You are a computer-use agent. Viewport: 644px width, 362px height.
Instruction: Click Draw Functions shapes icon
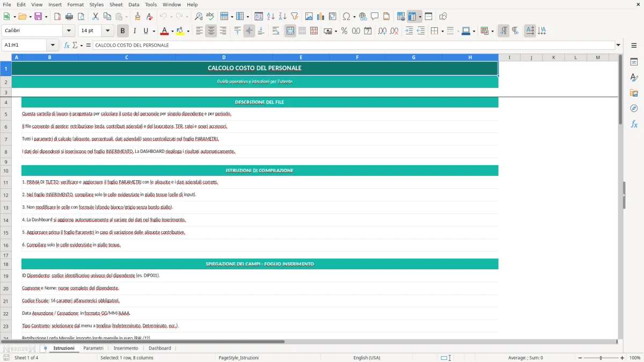pyautogui.click(x=443, y=17)
